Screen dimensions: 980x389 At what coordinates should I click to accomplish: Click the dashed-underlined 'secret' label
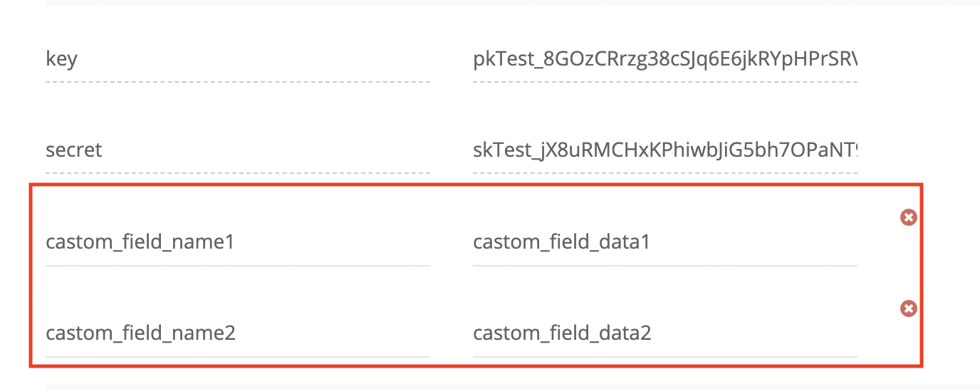pyautogui.click(x=74, y=150)
